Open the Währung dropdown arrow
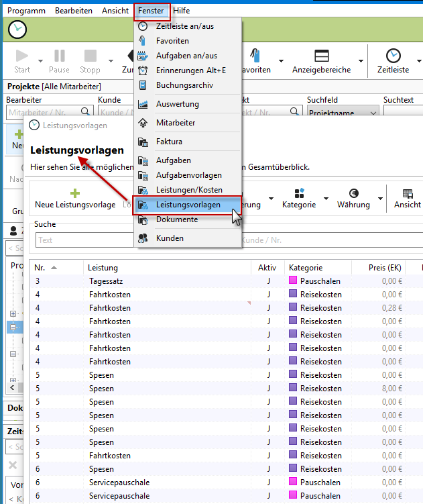 [x=380, y=199]
